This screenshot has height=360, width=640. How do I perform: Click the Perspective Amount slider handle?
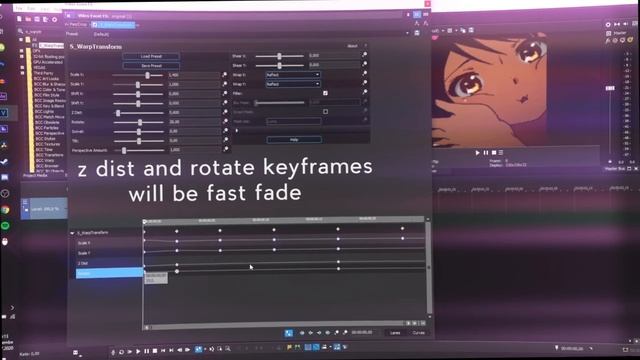point(124,150)
